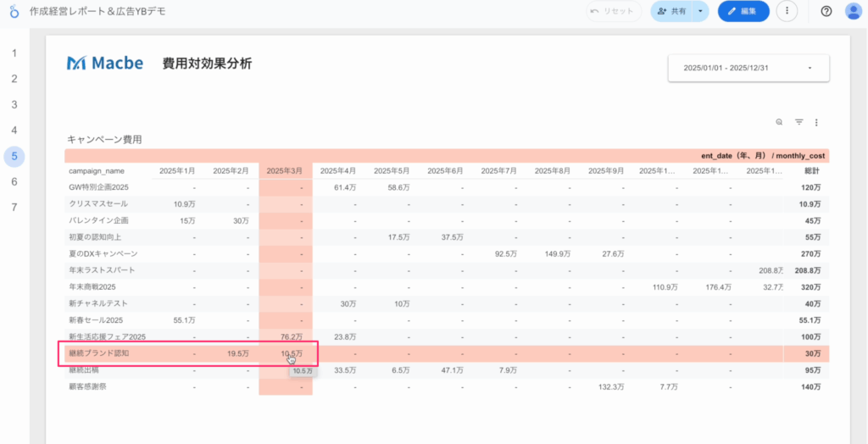
Task: Open the 2025/01/01 - 2025/12/31 date range picker
Action: (748, 68)
